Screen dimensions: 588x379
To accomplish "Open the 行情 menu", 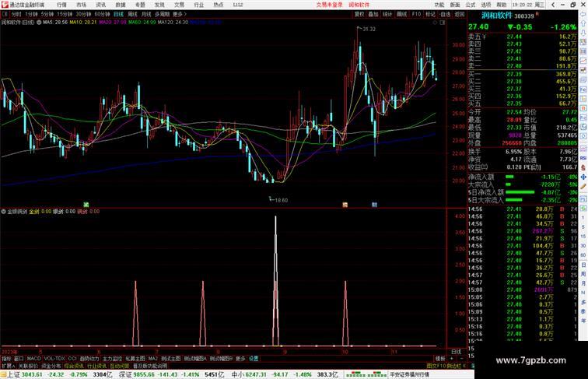I will [x=62, y=5].
